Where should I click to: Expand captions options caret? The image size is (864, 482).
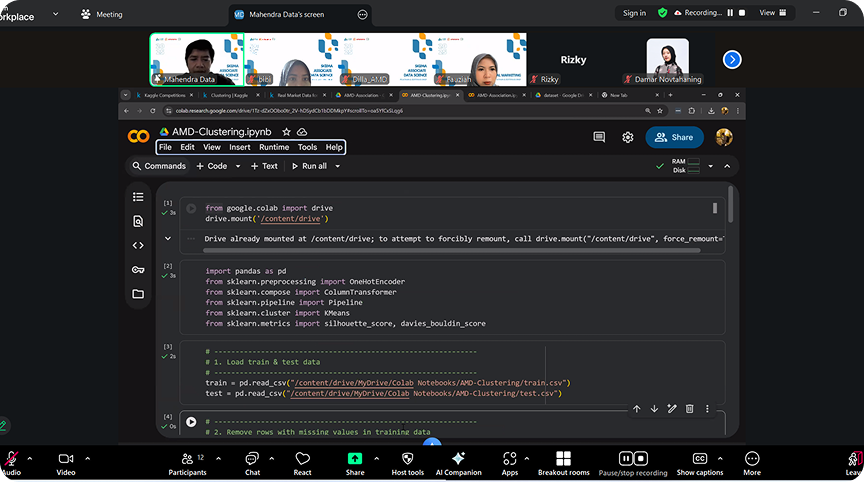pyautogui.click(x=720, y=458)
